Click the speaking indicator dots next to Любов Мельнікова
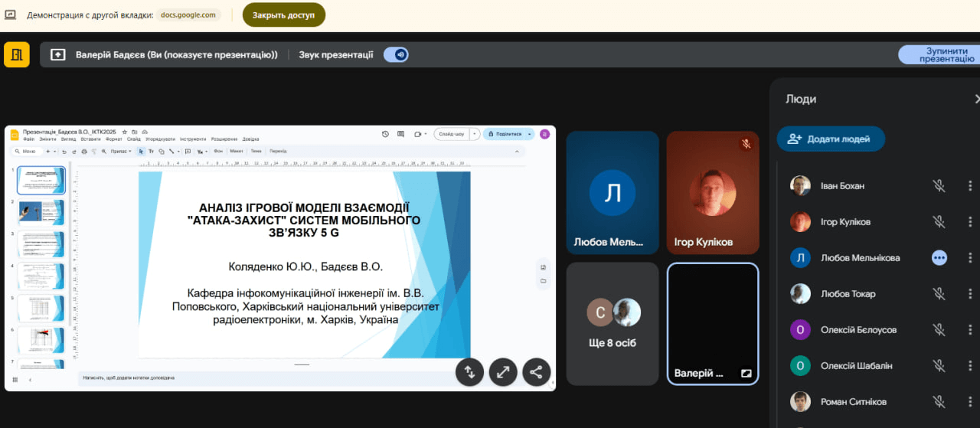This screenshot has width=980, height=428. point(939,258)
